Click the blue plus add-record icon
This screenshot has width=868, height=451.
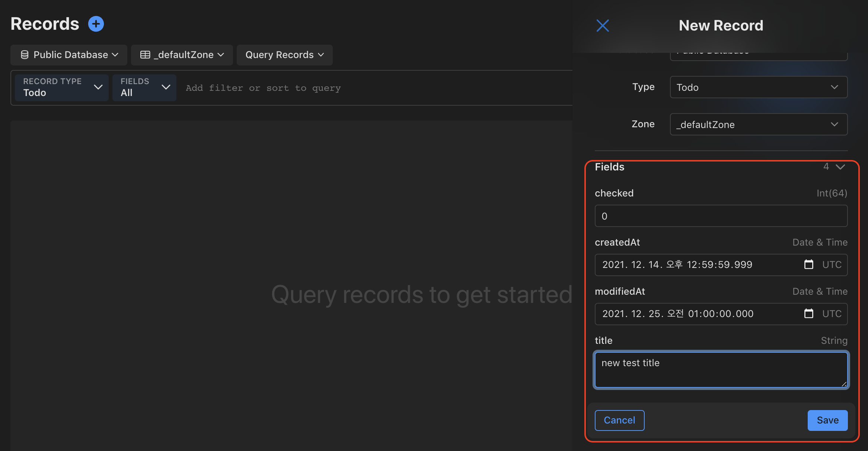[96, 24]
